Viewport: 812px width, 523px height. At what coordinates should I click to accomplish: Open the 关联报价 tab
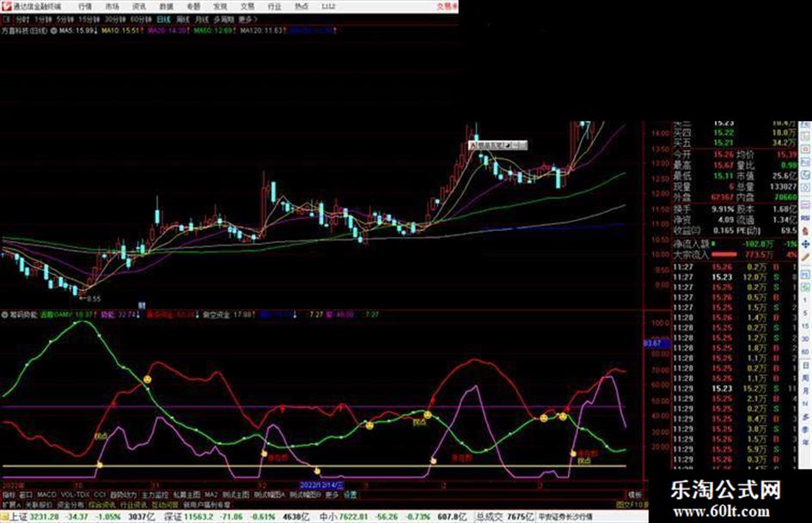point(39,504)
